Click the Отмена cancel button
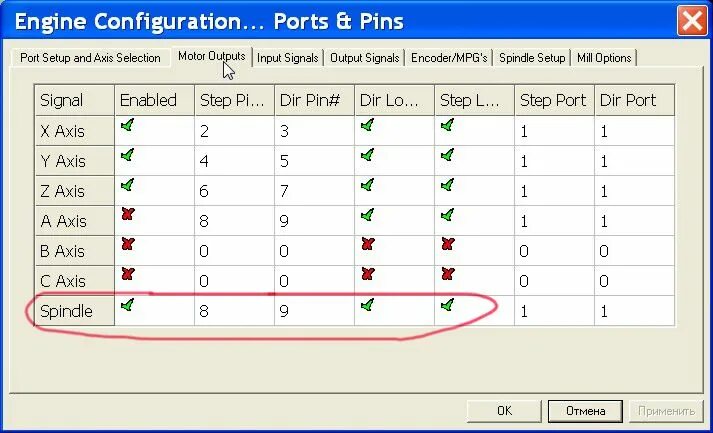 [x=585, y=411]
